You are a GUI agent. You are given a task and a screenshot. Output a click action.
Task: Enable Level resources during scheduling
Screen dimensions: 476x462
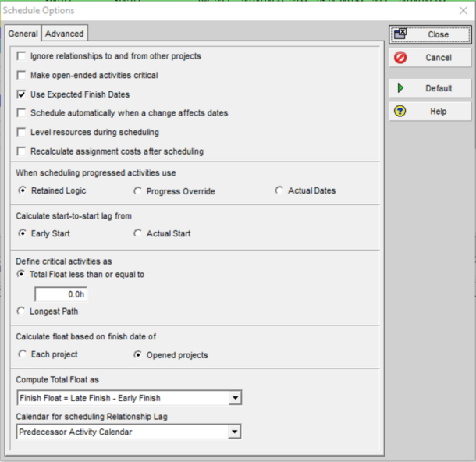[22, 133]
